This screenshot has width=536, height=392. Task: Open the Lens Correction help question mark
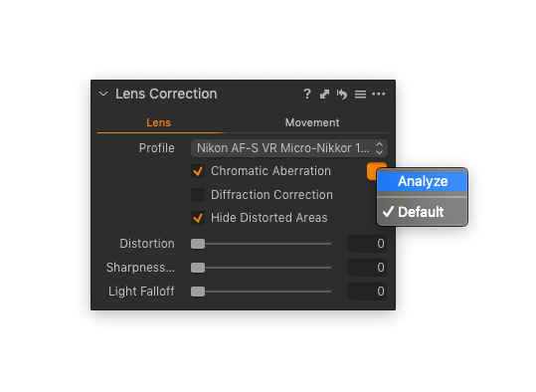[307, 94]
